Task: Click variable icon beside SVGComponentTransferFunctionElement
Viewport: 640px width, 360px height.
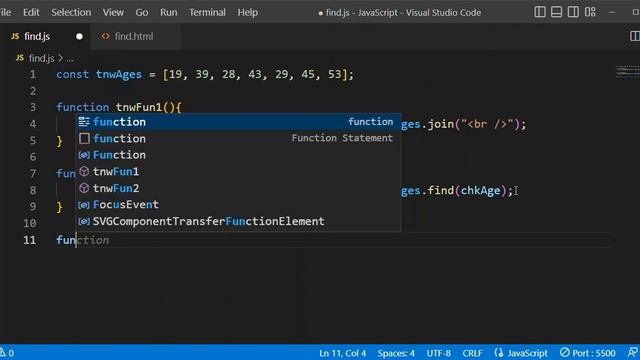Action: [84, 221]
